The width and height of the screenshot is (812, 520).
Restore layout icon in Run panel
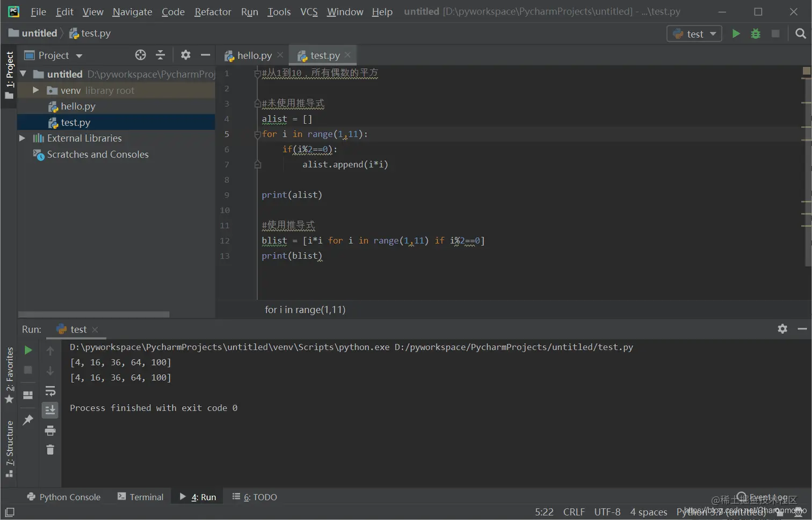click(28, 396)
